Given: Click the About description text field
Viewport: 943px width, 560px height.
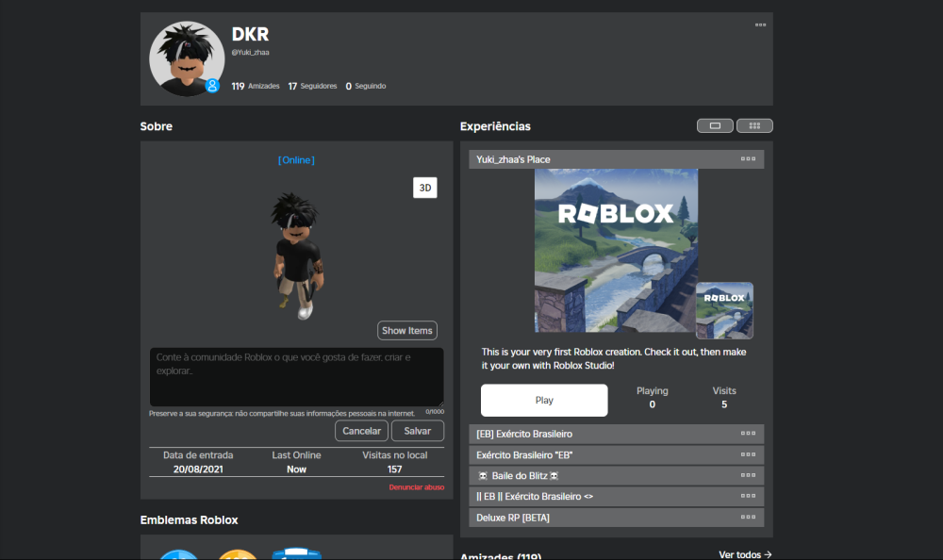Looking at the screenshot, I should click(x=296, y=376).
